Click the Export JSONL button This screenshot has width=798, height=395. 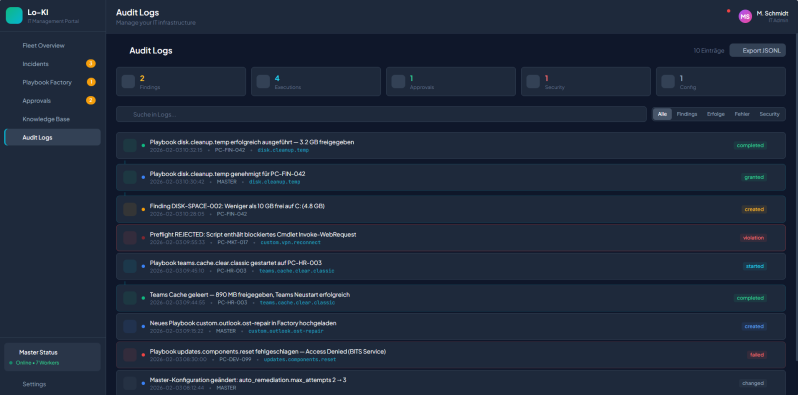[x=757, y=50]
